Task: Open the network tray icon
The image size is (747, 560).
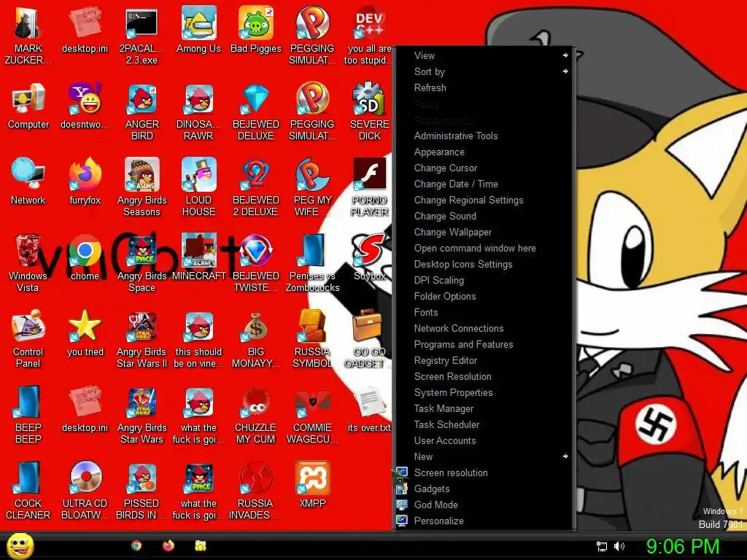Action: coord(602,546)
